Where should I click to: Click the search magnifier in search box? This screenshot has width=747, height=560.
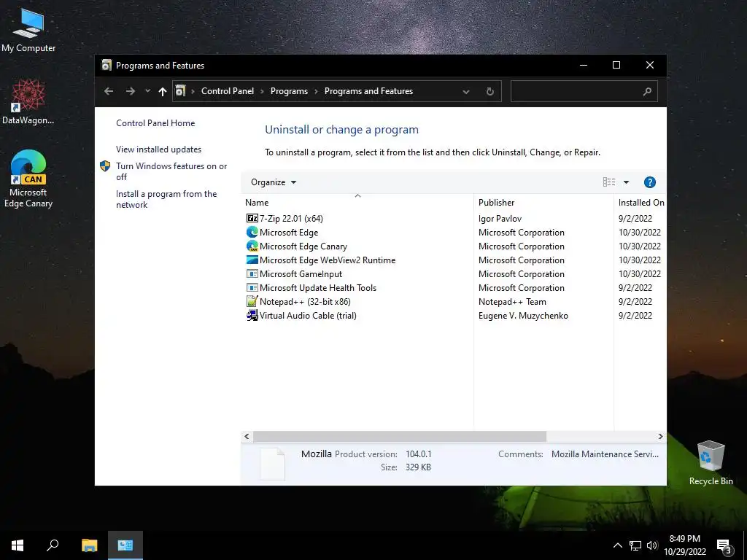pos(646,91)
